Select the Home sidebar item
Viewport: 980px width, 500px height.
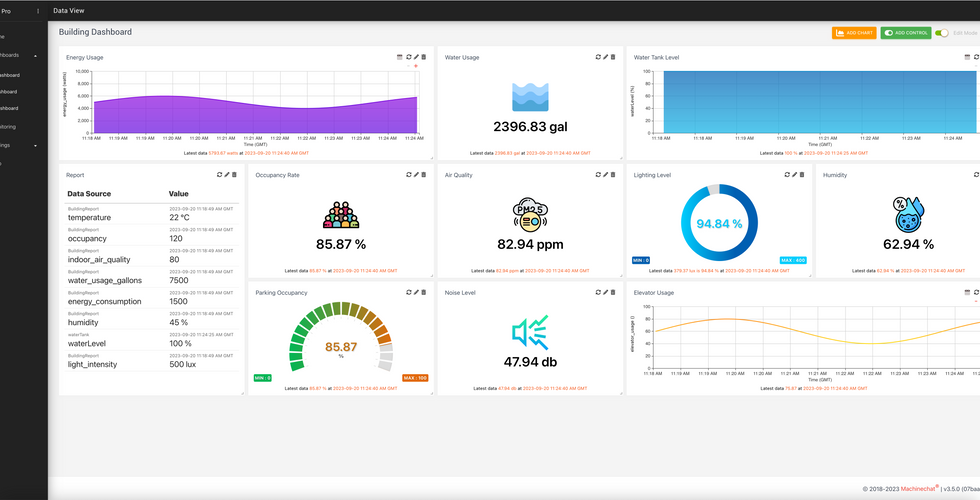coord(2,37)
